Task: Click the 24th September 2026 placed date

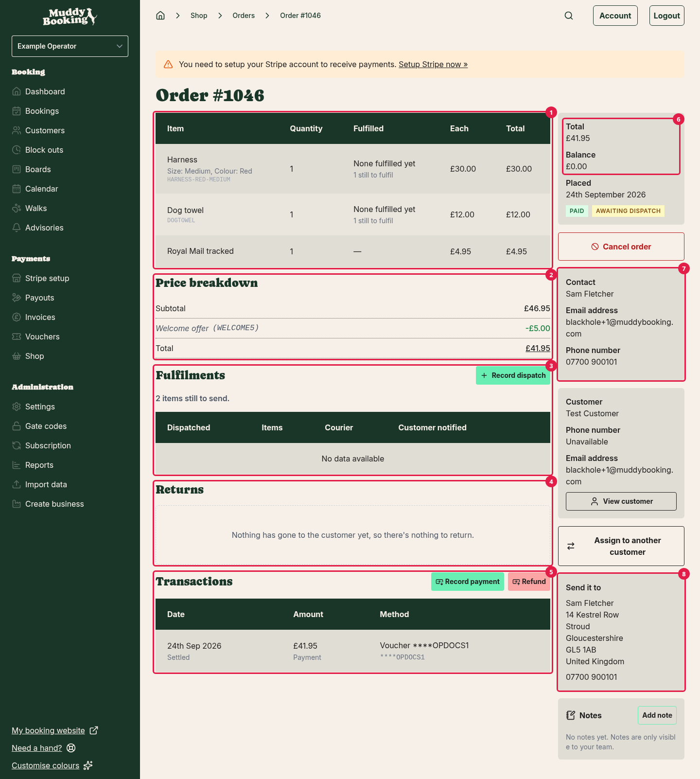Action: coord(606,195)
